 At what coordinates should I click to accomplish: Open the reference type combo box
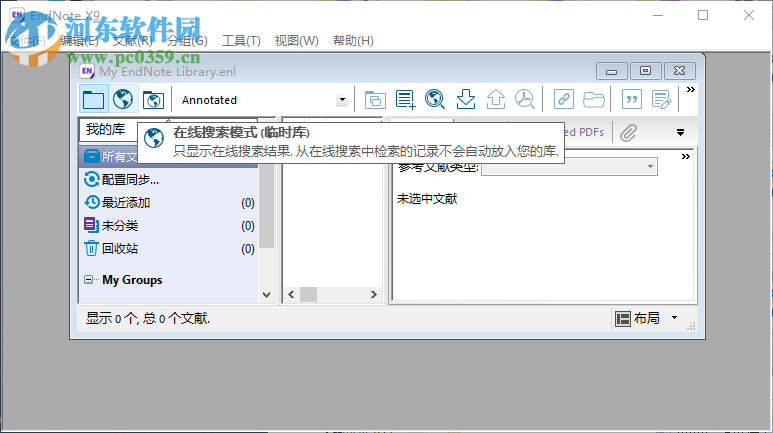click(569, 167)
